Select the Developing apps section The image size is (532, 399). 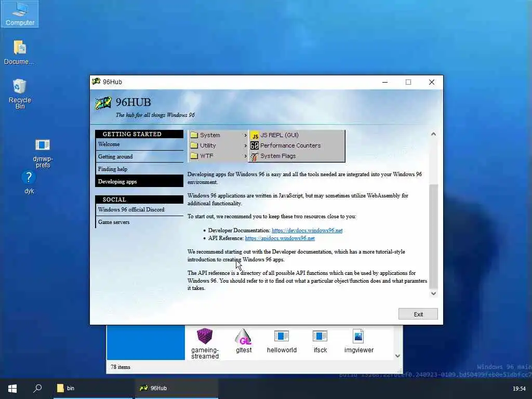point(139,181)
